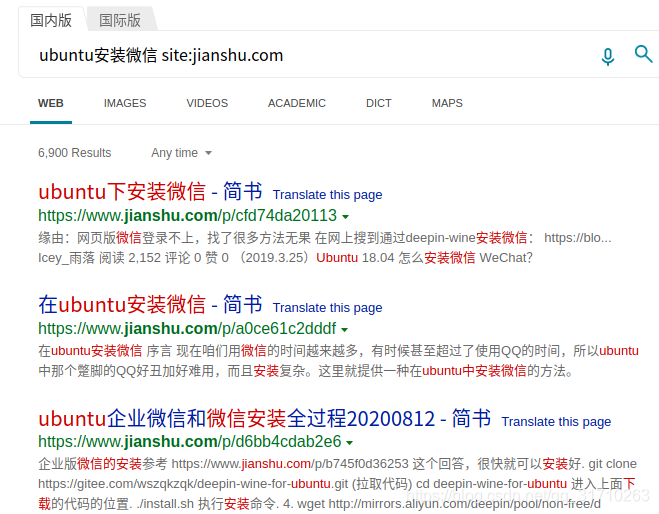659x514 pixels.
Task: Open the ACADEMIC tab
Action: [x=297, y=103]
